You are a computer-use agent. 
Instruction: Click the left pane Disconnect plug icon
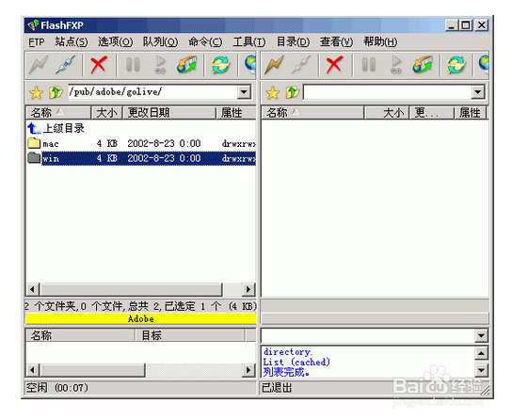pos(65,64)
